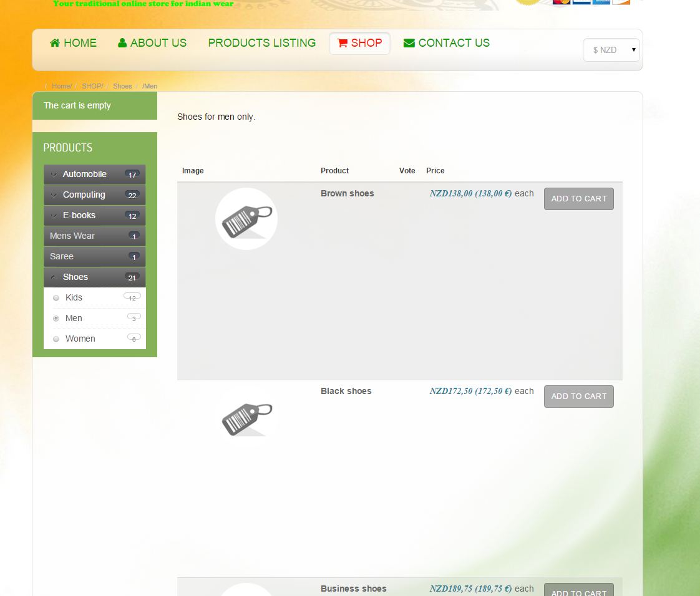Click 'The cart is empty' cart box
The width and height of the screenshot is (700, 596).
tap(95, 106)
